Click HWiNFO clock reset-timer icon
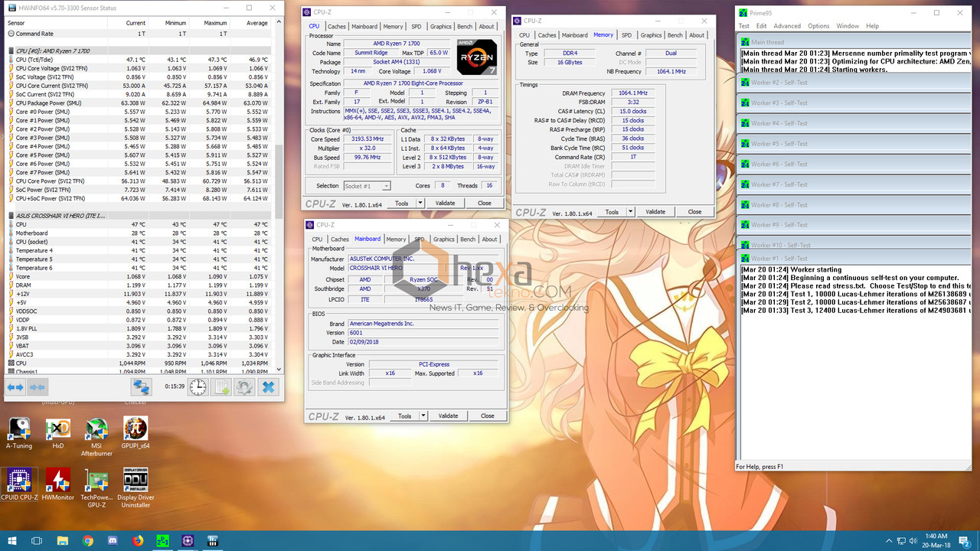 (198, 387)
